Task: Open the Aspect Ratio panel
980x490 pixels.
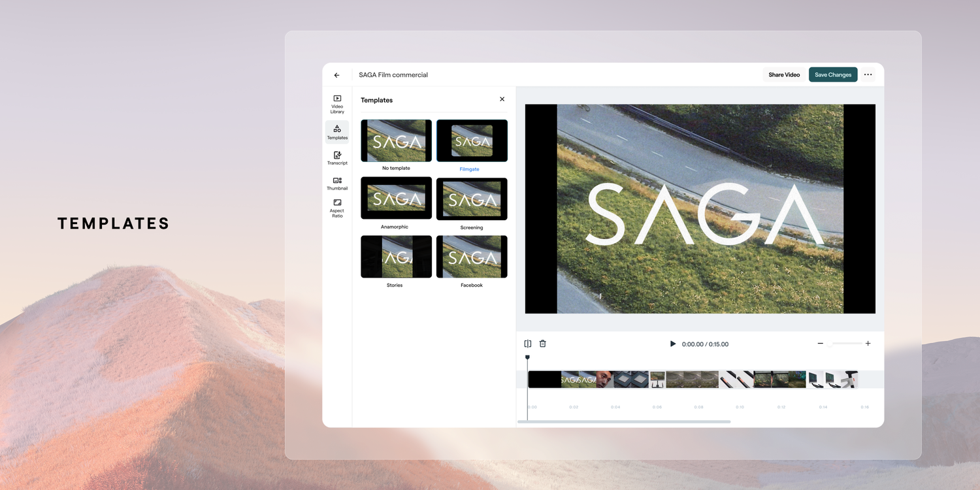Action: 337,208
